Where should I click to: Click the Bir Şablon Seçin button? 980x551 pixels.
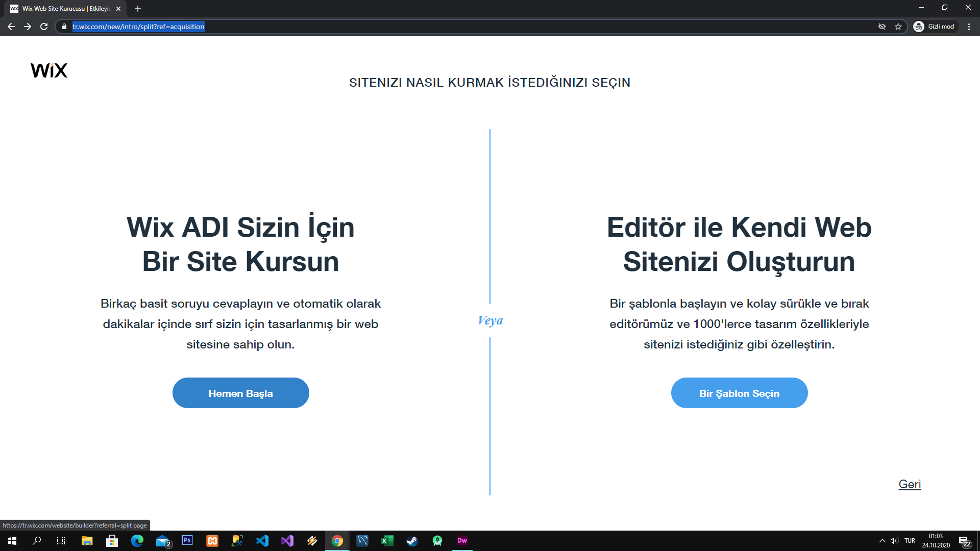click(739, 393)
